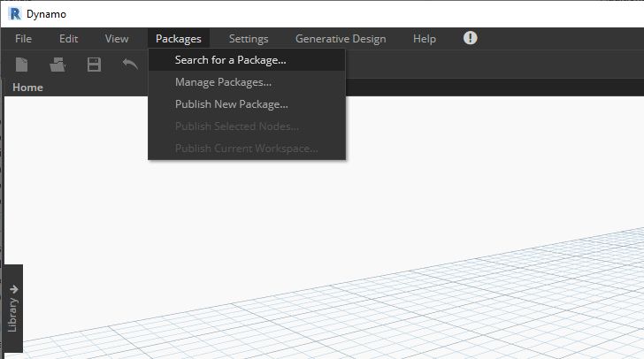Expand the Library side panel
The width and height of the screenshot is (644, 359).
pyautogui.click(x=13, y=309)
